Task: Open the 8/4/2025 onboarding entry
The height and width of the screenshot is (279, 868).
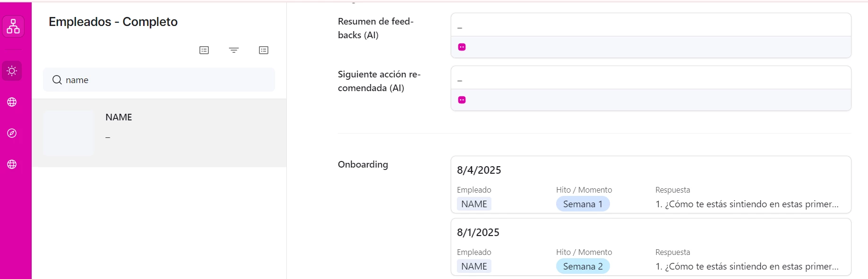Action: (651, 185)
